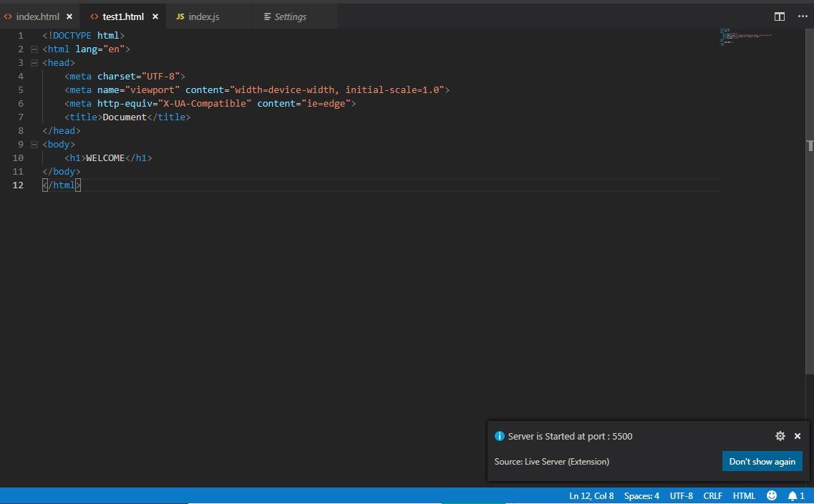Click Source: Live Server (Extension) text
814x504 pixels.
[552, 462]
